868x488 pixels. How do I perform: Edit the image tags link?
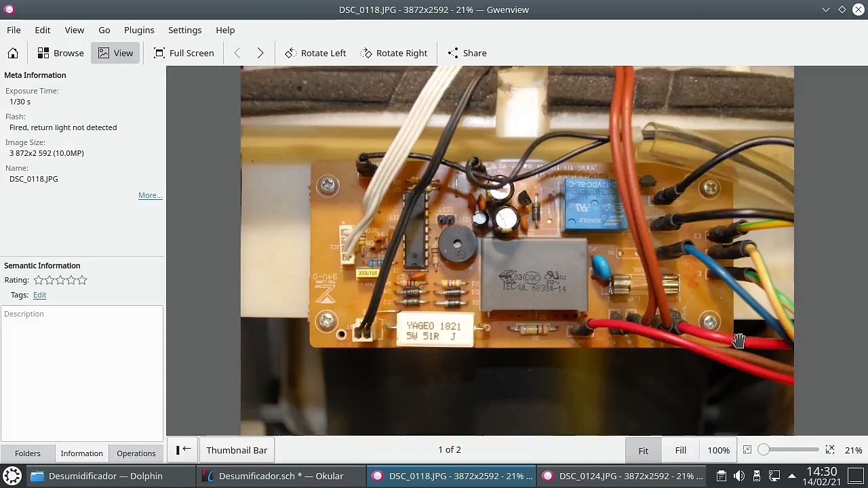pyautogui.click(x=39, y=295)
